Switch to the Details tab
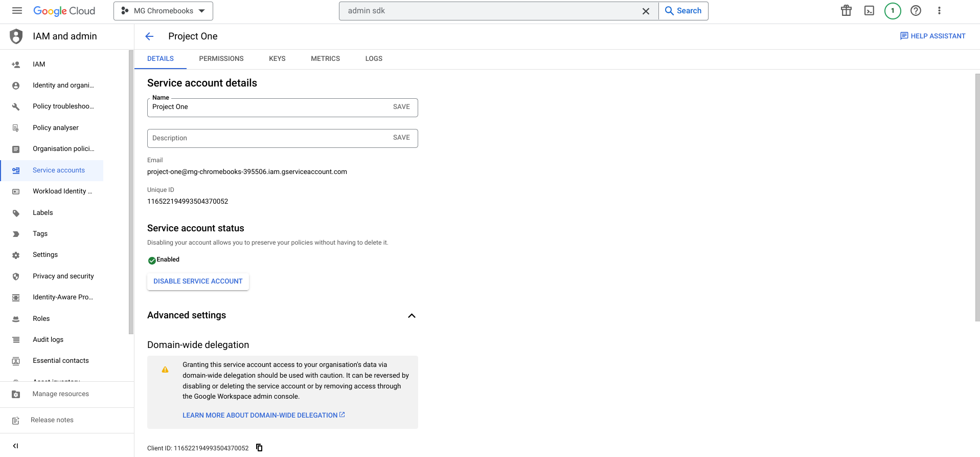Screen dimensions: 980x457 [161, 59]
